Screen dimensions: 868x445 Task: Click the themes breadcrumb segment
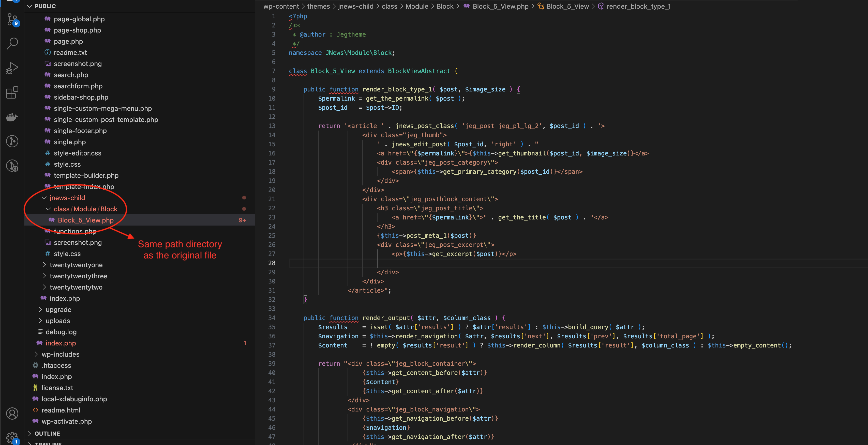(x=318, y=6)
